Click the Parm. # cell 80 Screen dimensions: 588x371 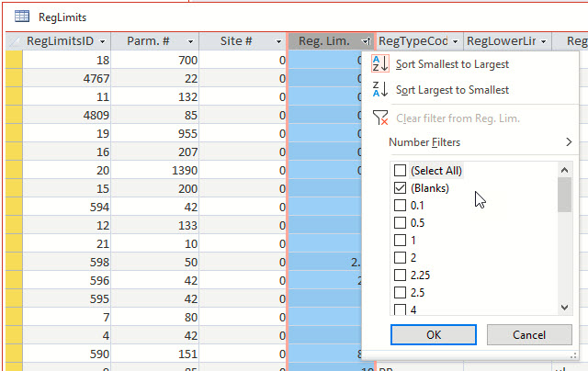(x=155, y=317)
